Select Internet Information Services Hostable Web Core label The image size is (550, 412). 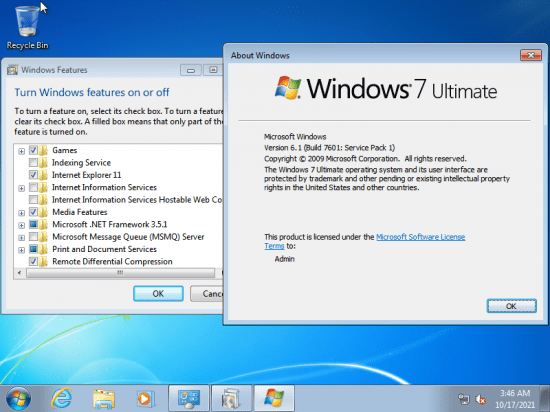(137, 200)
